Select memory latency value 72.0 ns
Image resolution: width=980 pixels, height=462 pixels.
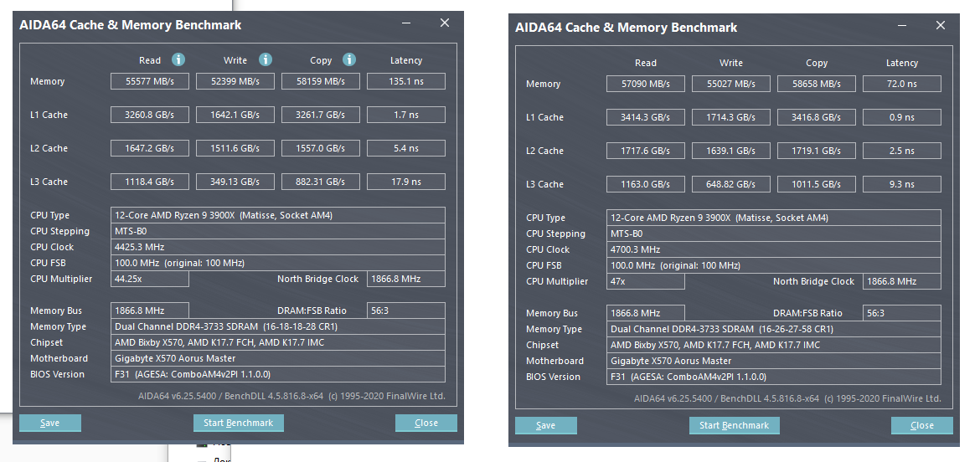coord(902,84)
